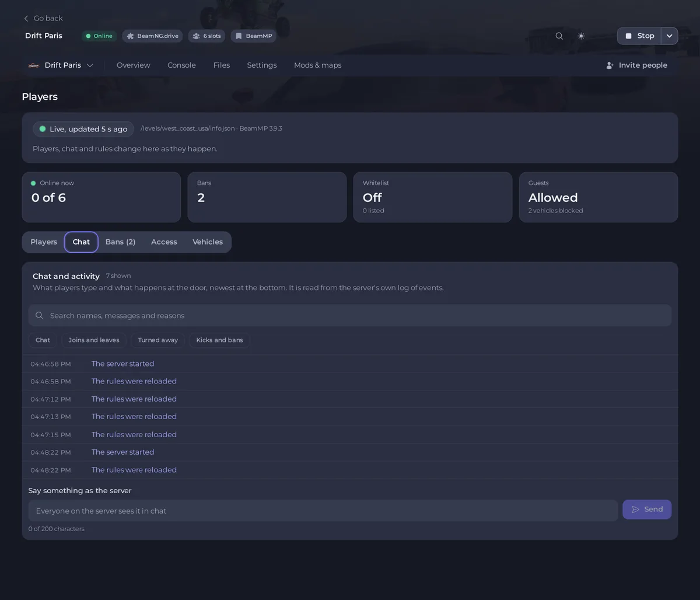This screenshot has height=600, width=700.
Task: Focus the search names and messages field
Action: [350, 316]
